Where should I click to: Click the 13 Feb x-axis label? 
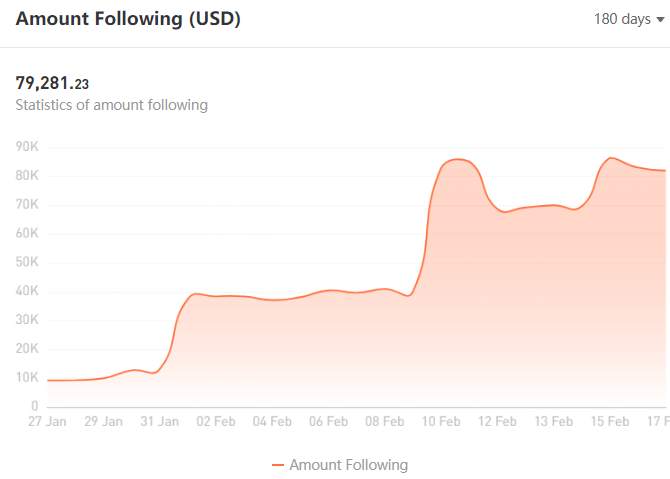tap(554, 421)
